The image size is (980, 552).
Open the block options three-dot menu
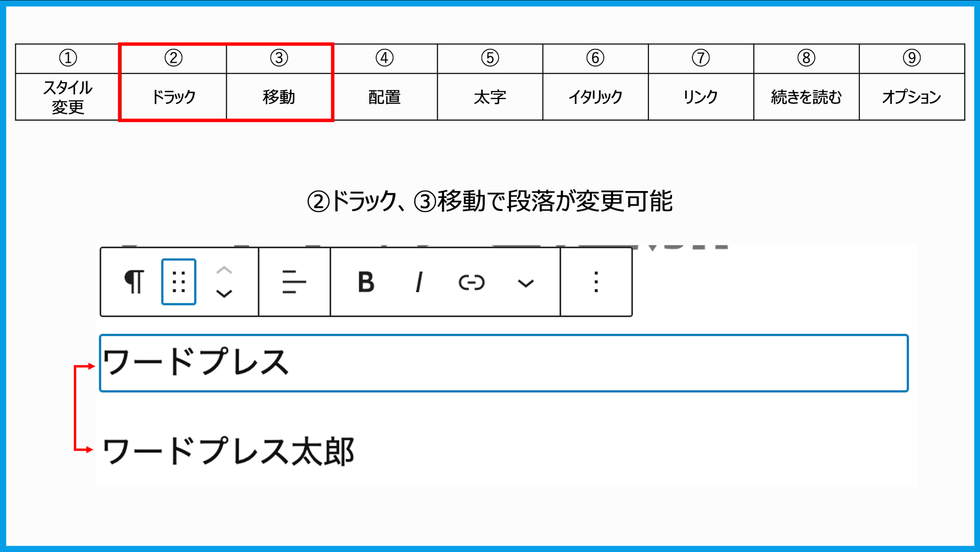coord(596,282)
